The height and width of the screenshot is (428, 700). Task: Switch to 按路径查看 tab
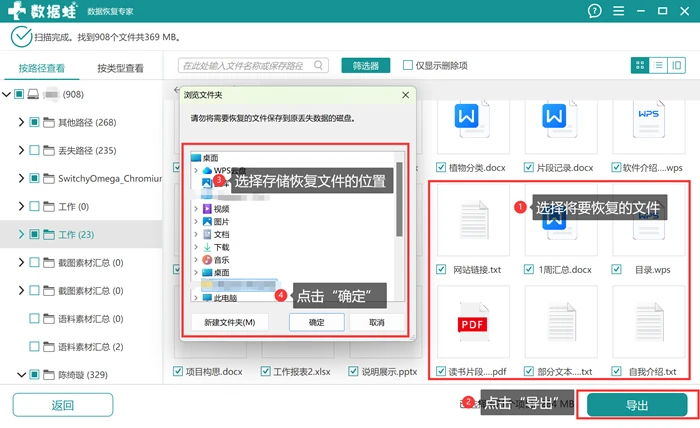[x=42, y=68]
